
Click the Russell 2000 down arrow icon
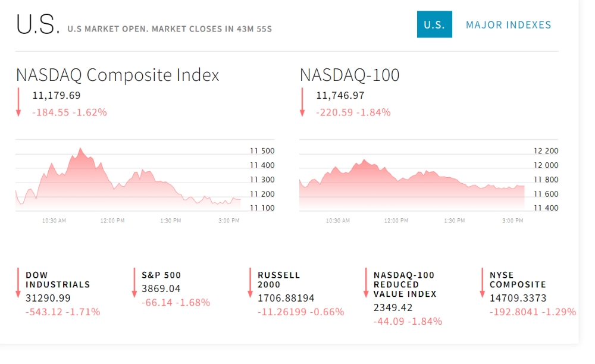tap(250, 283)
